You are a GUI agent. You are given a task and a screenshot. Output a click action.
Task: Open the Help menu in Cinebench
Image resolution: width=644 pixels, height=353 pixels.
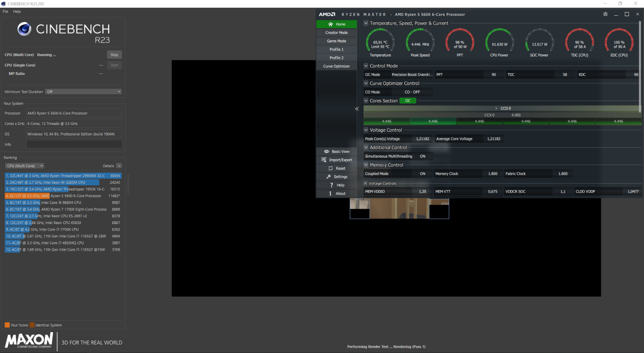coord(17,11)
